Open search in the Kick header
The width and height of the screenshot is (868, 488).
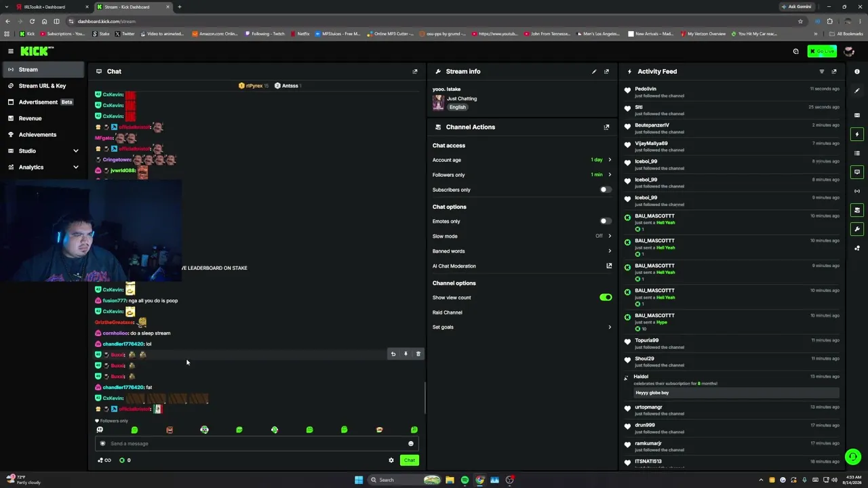(x=796, y=51)
